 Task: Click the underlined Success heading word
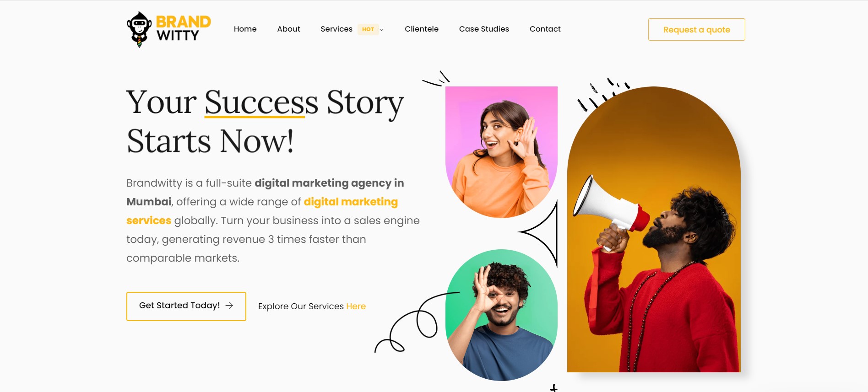(261, 102)
